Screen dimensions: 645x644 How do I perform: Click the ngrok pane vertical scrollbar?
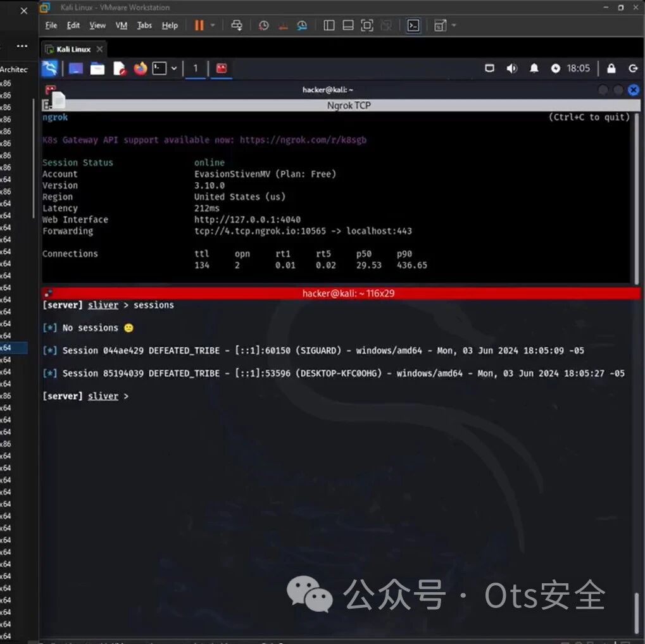pos(637,197)
